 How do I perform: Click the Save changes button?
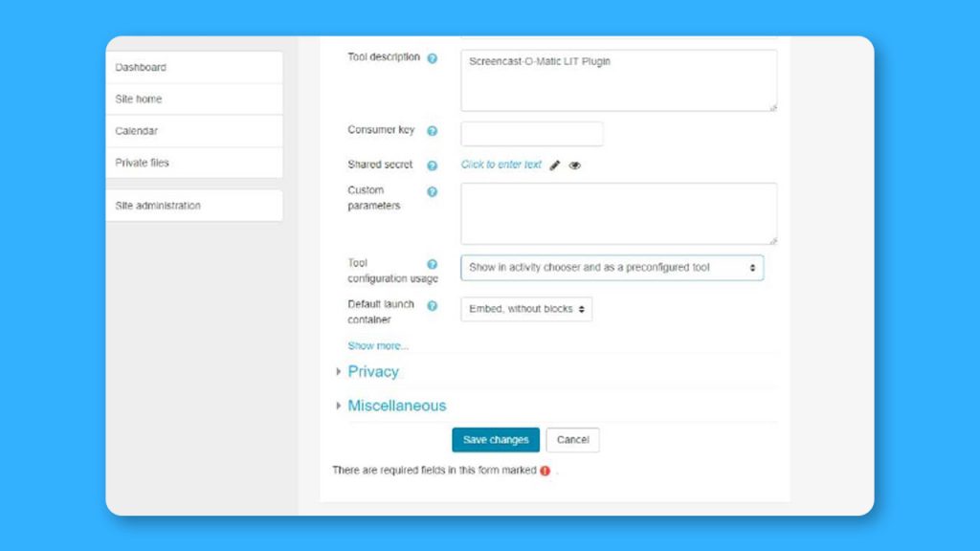(x=495, y=439)
